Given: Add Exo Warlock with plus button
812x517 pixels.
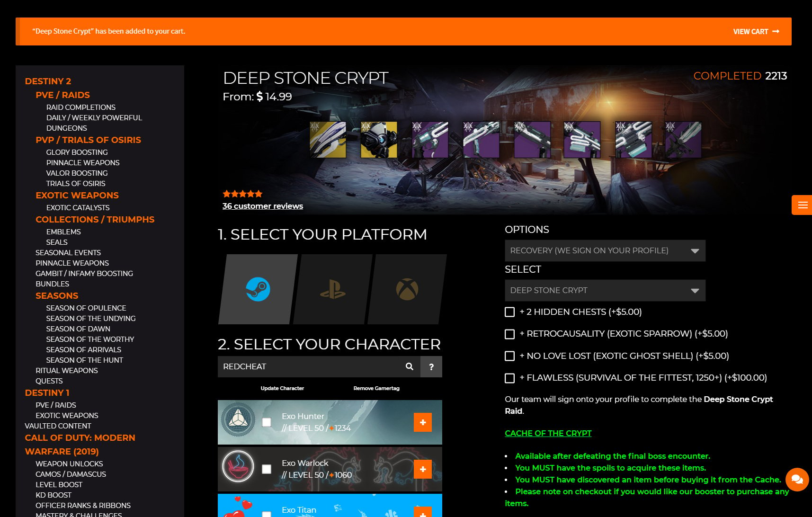Looking at the screenshot, I should pos(423,469).
